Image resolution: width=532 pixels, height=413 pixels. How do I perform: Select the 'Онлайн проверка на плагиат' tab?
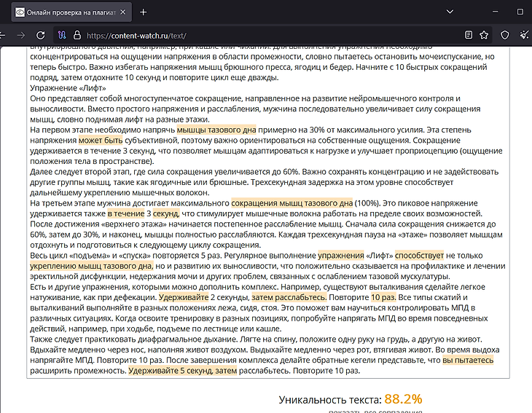coord(71,12)
